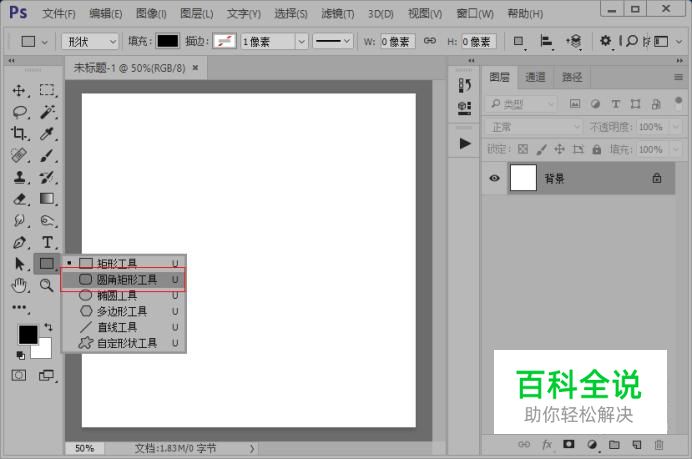Open the Edit Toolbar ellipsis
This screenshot has height=459, width=692.
[x=19, y=307]
